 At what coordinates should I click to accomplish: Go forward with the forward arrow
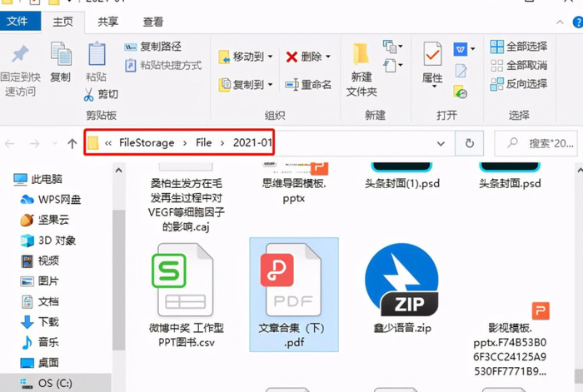point(35,143)
